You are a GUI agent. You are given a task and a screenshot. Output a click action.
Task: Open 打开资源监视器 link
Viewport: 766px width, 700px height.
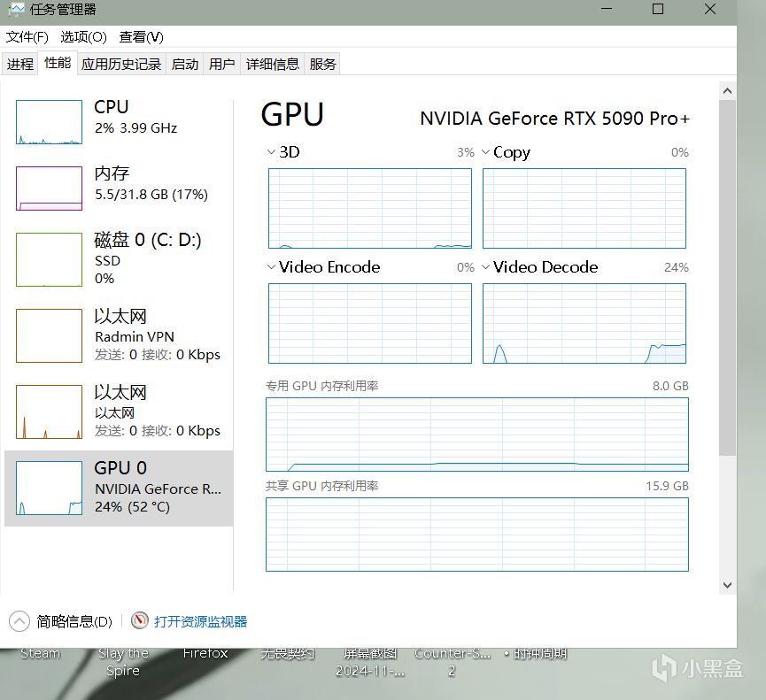200,621
